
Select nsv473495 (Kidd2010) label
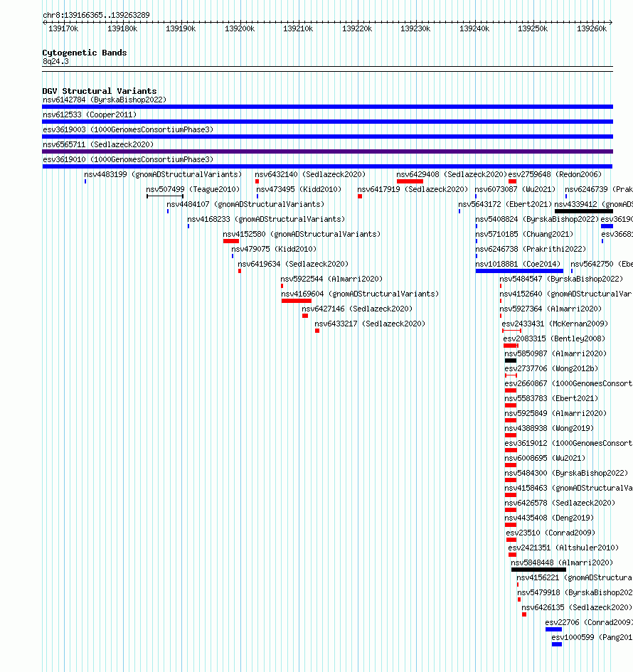[x=299, y=189]
